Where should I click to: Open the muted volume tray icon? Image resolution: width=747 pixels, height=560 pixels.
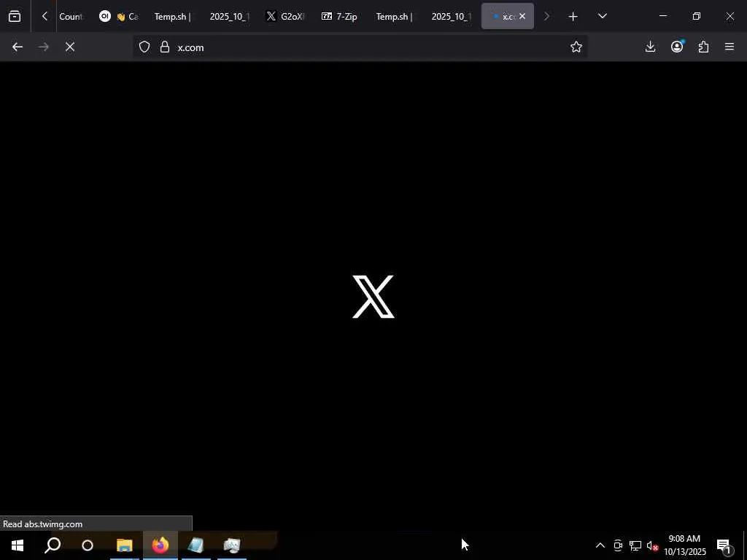[x=652, y=545]
